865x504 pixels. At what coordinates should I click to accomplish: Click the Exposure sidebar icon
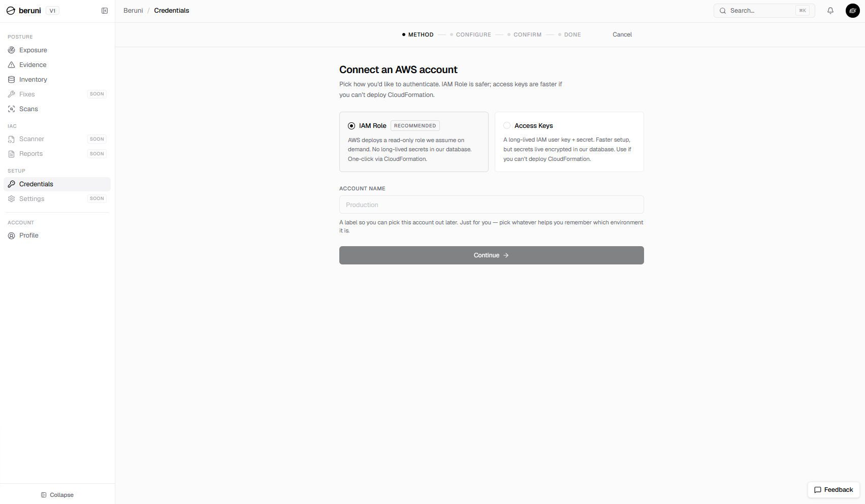pyautogui.click(x=11, y=50)
